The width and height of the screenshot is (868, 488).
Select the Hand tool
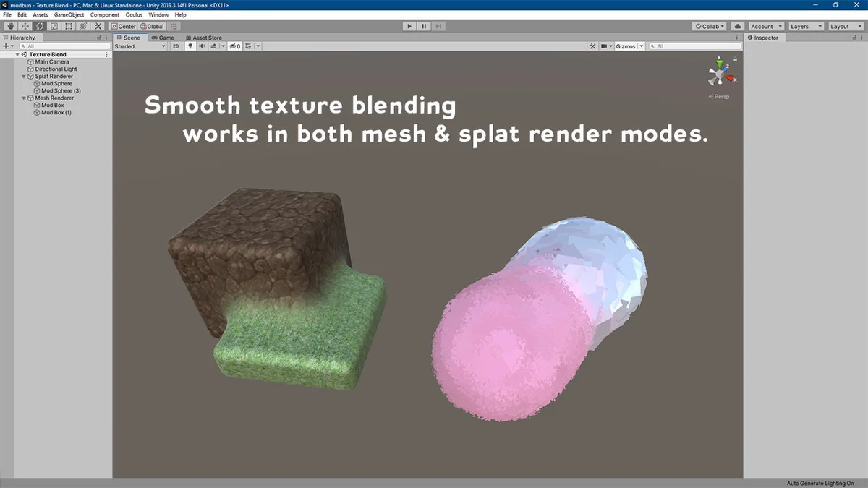coord(11,26)
